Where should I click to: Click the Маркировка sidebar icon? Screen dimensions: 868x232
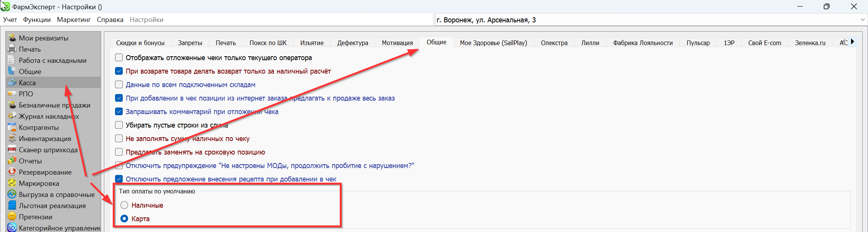tap(12, 183)
